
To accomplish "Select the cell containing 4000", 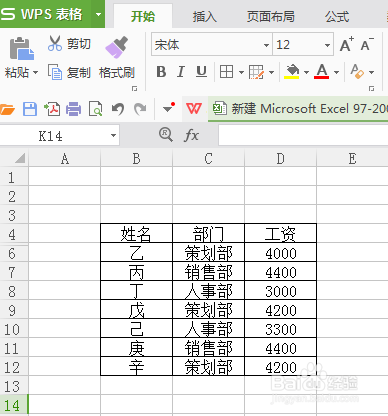I will click(x=281, y=253).
